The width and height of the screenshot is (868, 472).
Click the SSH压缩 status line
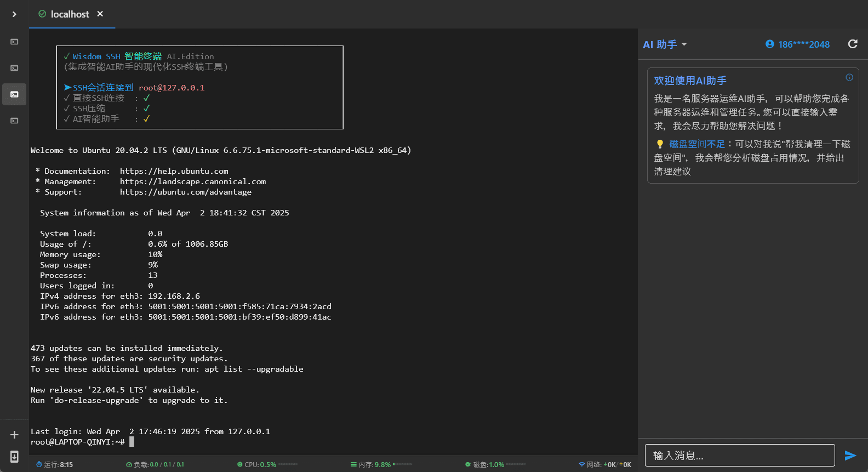coord(107,109)
